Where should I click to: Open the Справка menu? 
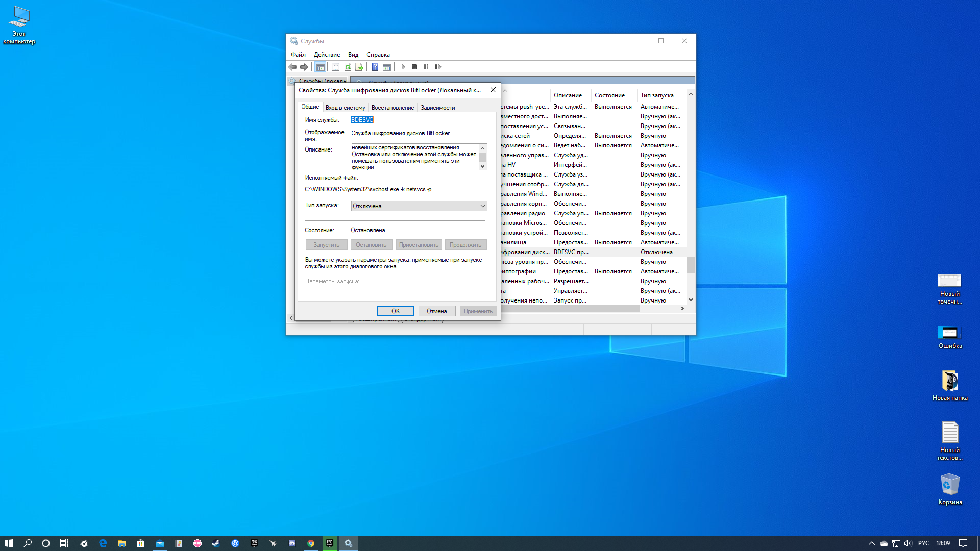(x=378, y=55)
